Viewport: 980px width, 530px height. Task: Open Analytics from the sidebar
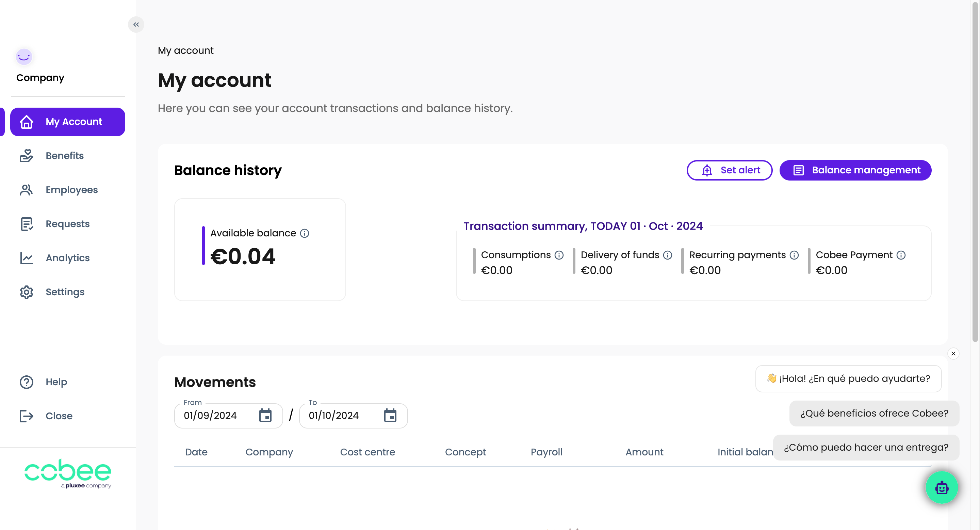point(67,258)
